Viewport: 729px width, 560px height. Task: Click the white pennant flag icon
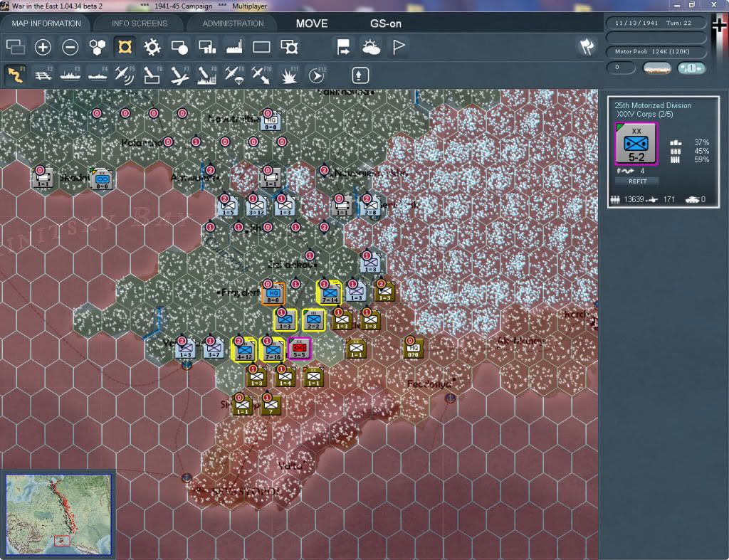point(399,47)
